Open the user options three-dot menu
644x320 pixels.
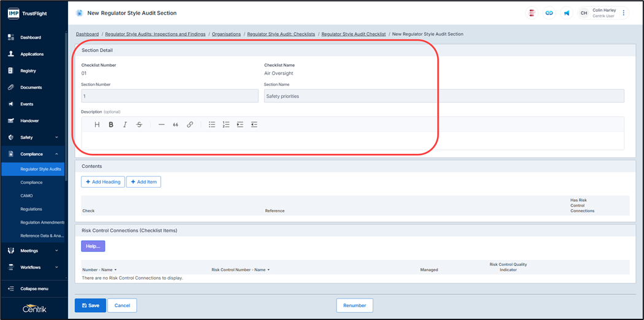(x=624, y=13)
